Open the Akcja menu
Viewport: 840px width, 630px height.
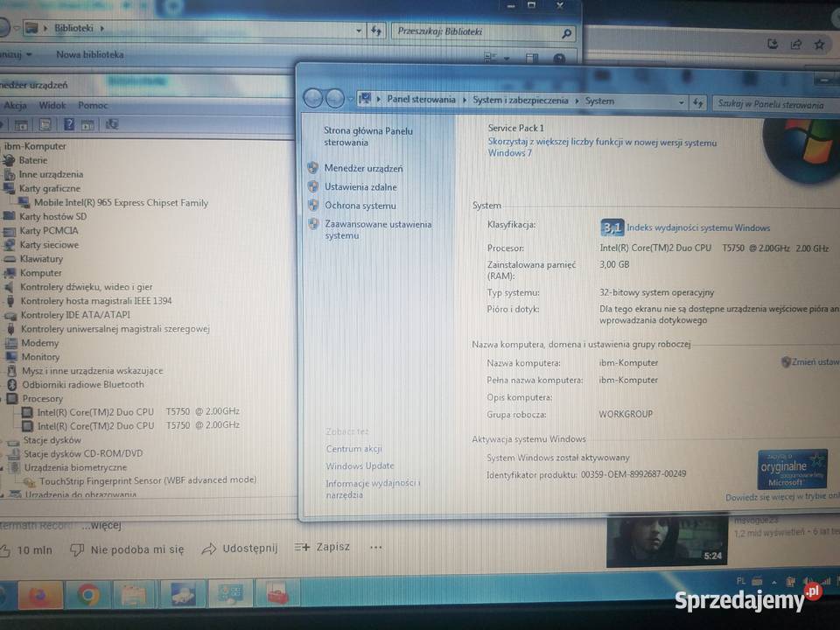[x=15, y=106]
